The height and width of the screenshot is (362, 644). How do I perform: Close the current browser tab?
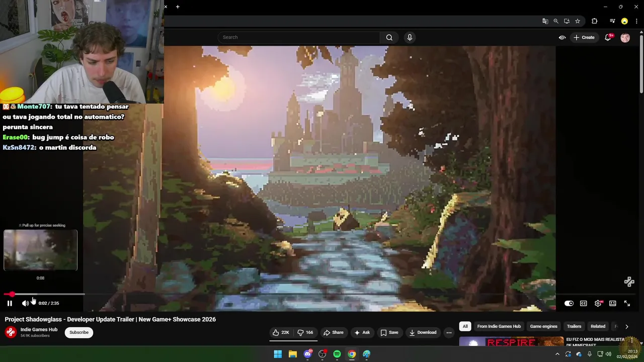click(x=166, y=7)
